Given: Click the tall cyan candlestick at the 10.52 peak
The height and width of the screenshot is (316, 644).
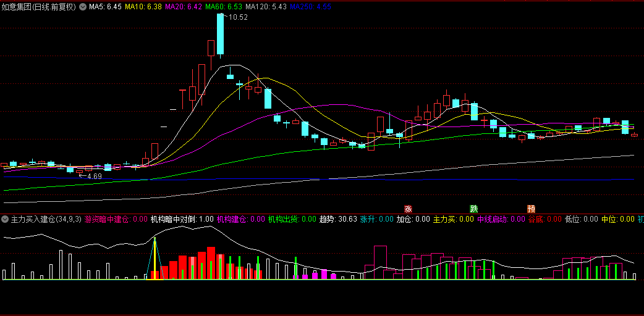Looking at the screenshot, I should click(220, 34).
